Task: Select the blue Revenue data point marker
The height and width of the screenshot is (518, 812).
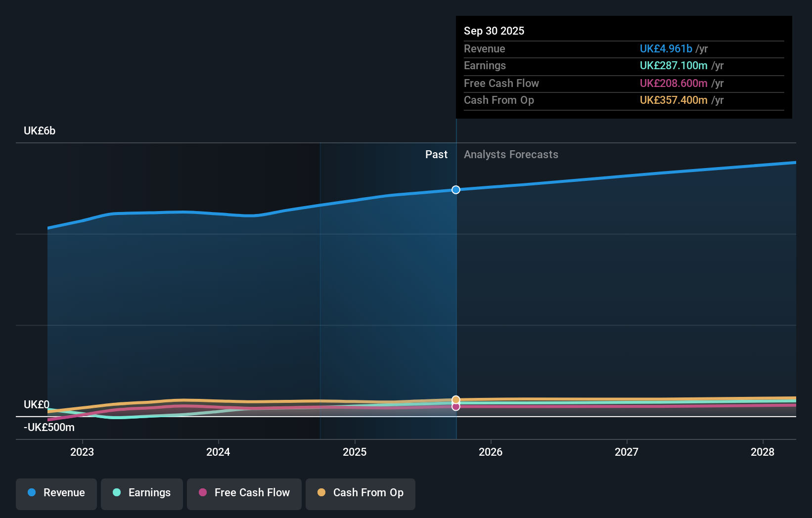Action: pyautogui.click(x=455, y=189)
